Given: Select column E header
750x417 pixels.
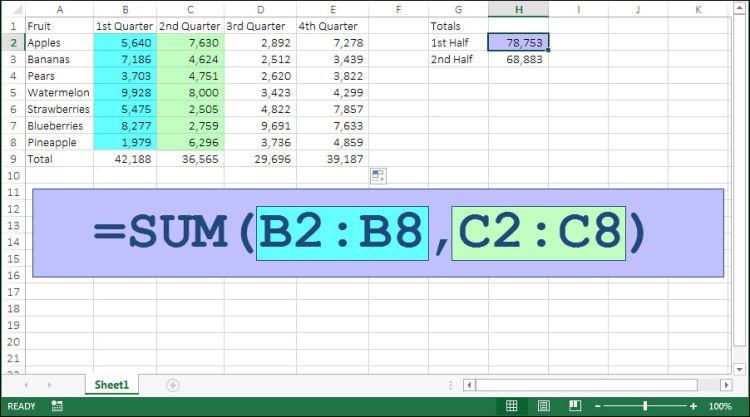Looking at the screenshot, I should point(332,10).
